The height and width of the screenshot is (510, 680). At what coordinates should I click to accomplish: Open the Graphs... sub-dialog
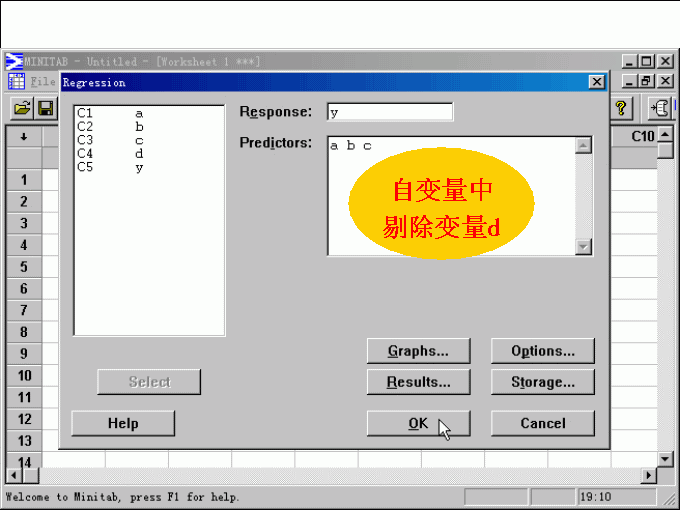click(x=418, y=351)
